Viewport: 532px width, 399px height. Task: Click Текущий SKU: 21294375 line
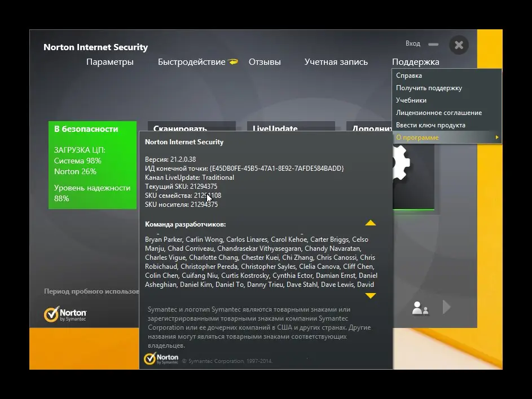click(181, 187)
